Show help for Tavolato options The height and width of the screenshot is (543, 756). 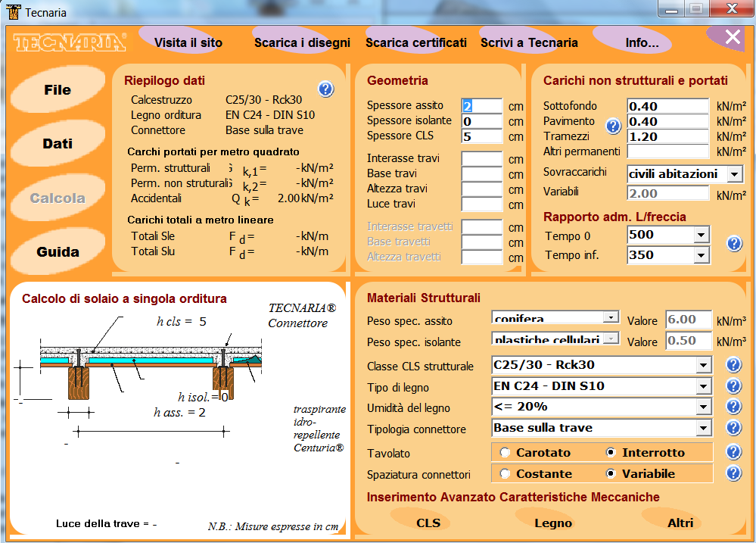tap(733, 452)
